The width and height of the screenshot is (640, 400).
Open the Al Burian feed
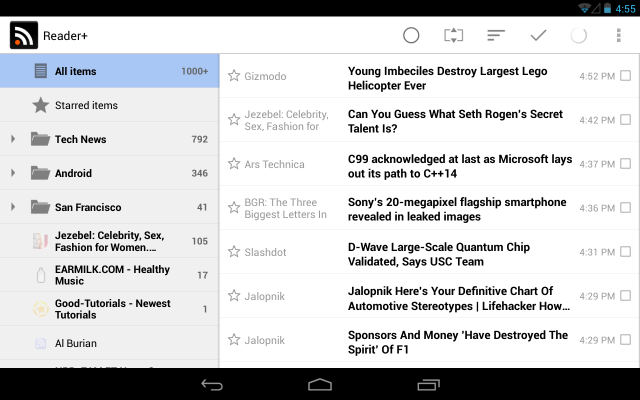click(109, 343)
